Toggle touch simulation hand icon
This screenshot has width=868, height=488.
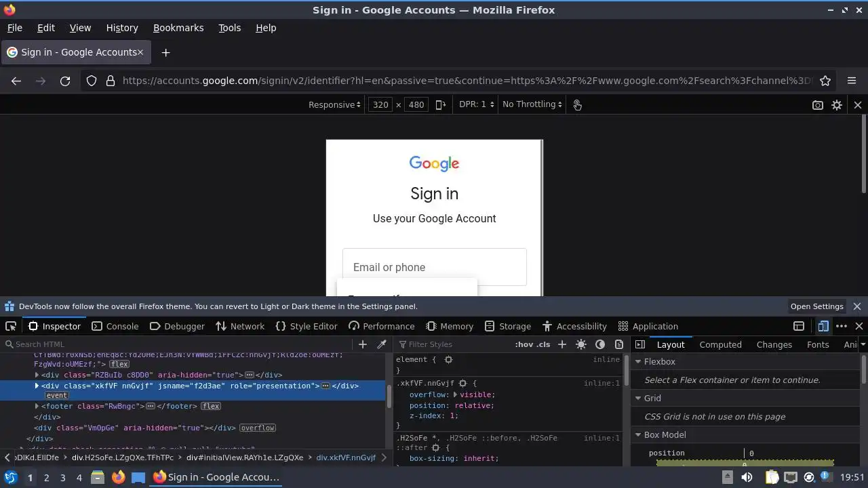tap(577, 104)
